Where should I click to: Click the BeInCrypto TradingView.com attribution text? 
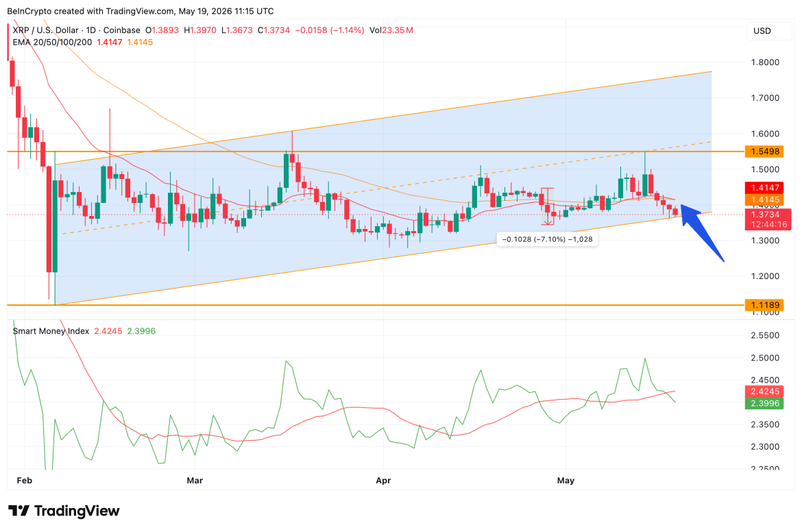pyautogui.click(x=141, y=11)
